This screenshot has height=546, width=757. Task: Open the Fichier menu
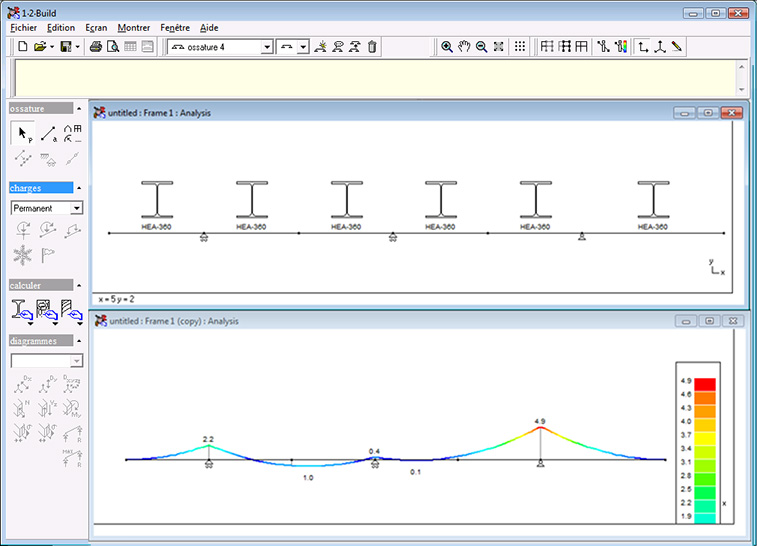(24, 28)
